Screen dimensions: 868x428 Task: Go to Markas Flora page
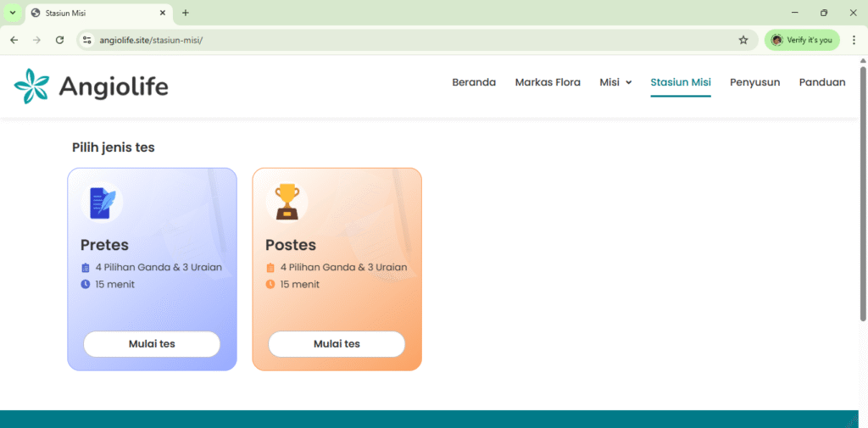click(x=548, y=82)
